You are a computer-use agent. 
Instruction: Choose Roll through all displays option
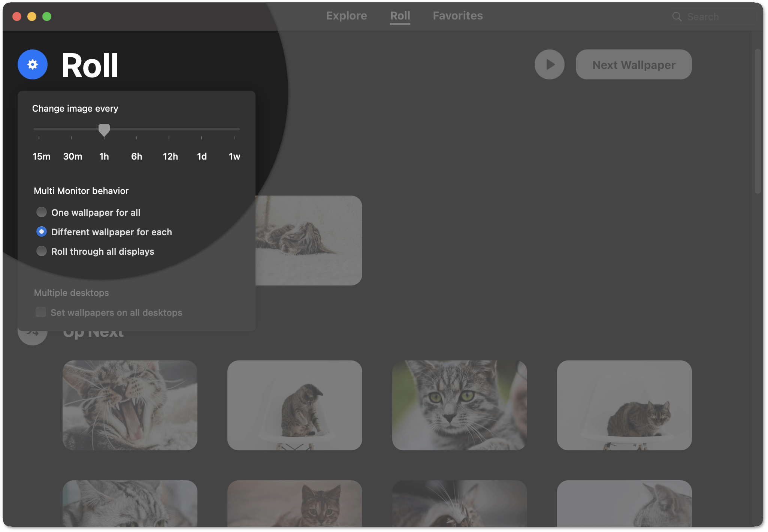(x=42, y=251)
